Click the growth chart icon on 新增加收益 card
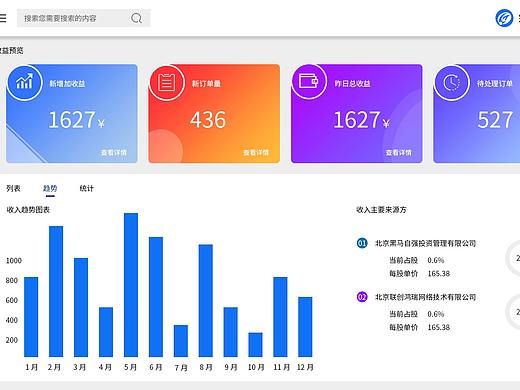Image resolution: width=520 pixels, height=390 pixels. point(24,82)
